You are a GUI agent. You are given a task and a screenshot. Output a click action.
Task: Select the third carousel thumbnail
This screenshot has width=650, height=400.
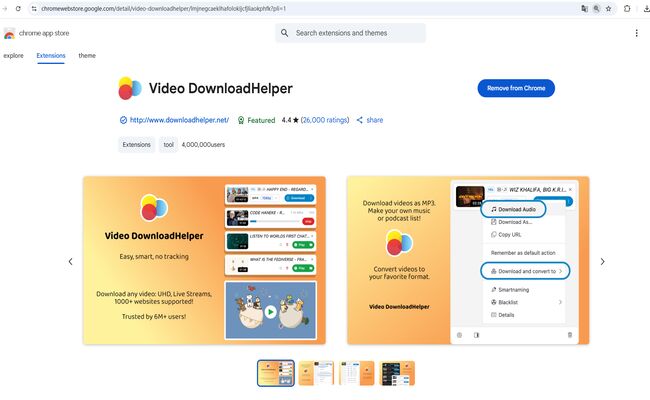[357, 373]
